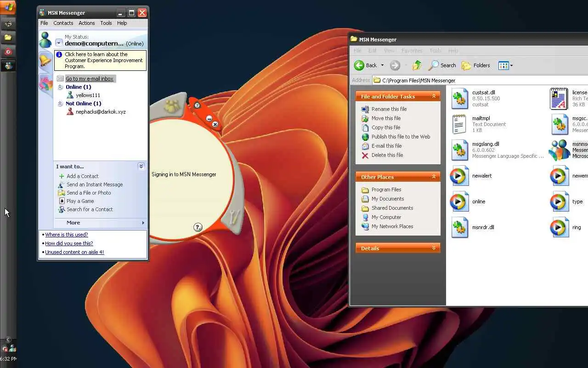The height and width of the screenshot is (368, 588).
Task: Click the MSN buddy display picture icon
Action: 45,40
